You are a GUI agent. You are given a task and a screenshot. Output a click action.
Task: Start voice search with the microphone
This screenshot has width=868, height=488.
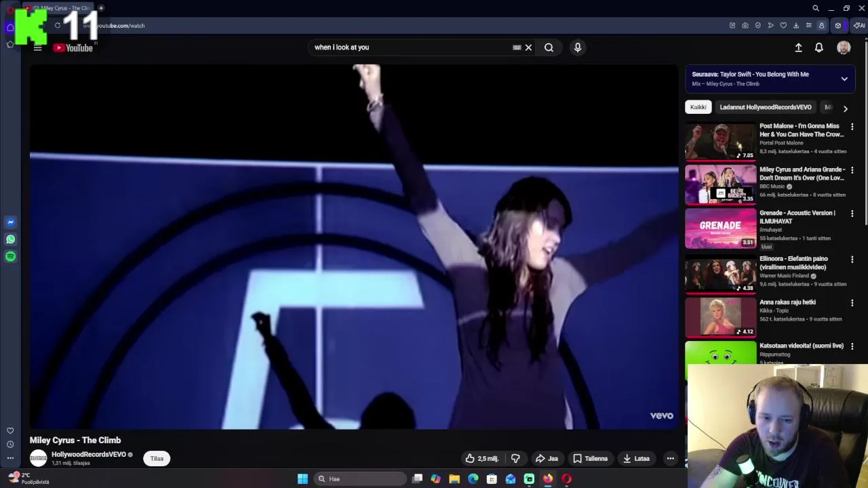[x=578, y=47]
